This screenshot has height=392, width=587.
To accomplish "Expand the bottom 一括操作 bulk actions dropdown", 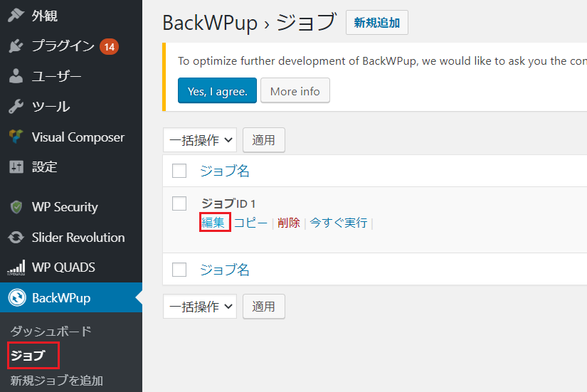I will [x=201, y=307].
